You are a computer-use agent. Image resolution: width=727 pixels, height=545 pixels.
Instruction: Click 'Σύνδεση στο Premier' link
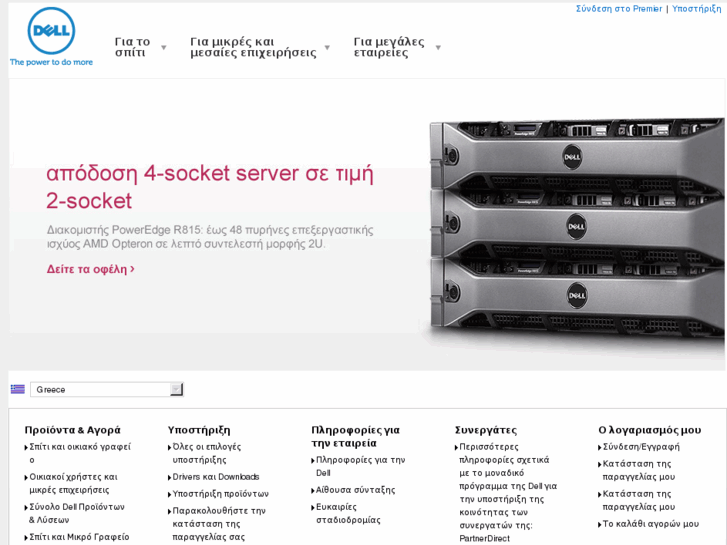click(619, 9)
